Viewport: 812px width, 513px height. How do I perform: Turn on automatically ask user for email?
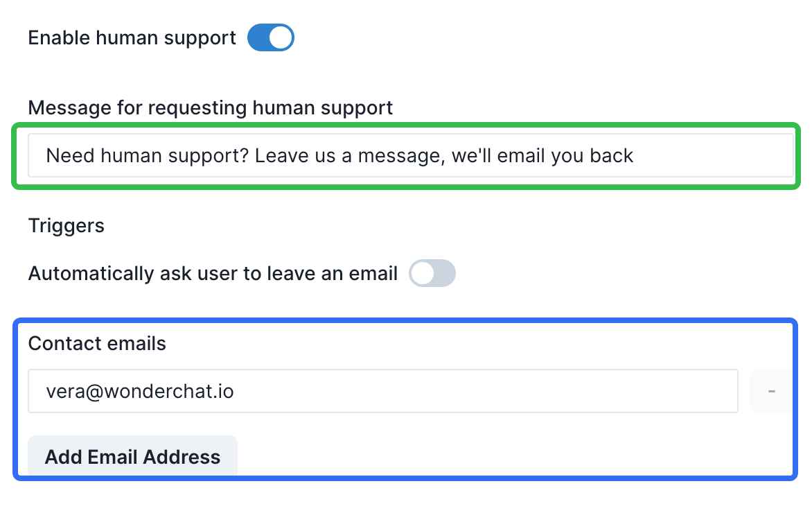[x=432, y=274]
